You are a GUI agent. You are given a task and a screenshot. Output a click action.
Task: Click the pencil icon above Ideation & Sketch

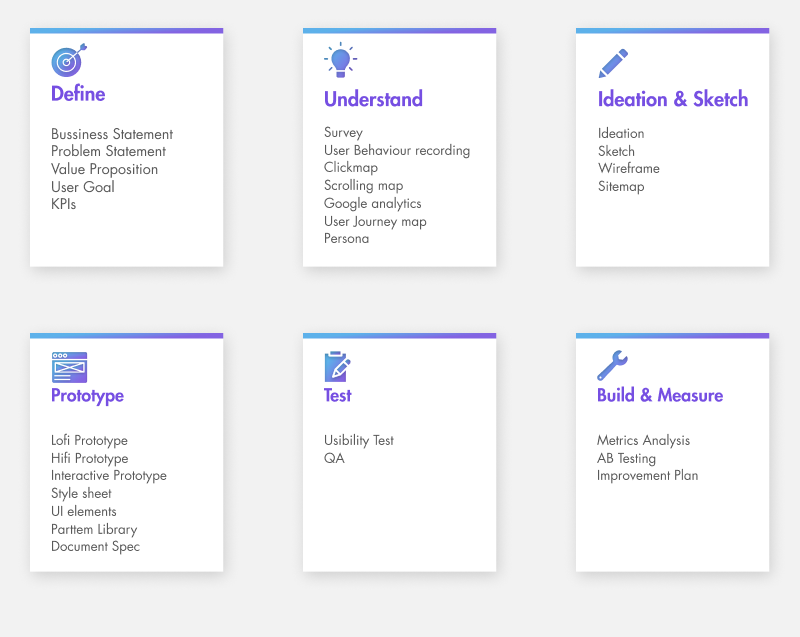click(x=613, y=63)
